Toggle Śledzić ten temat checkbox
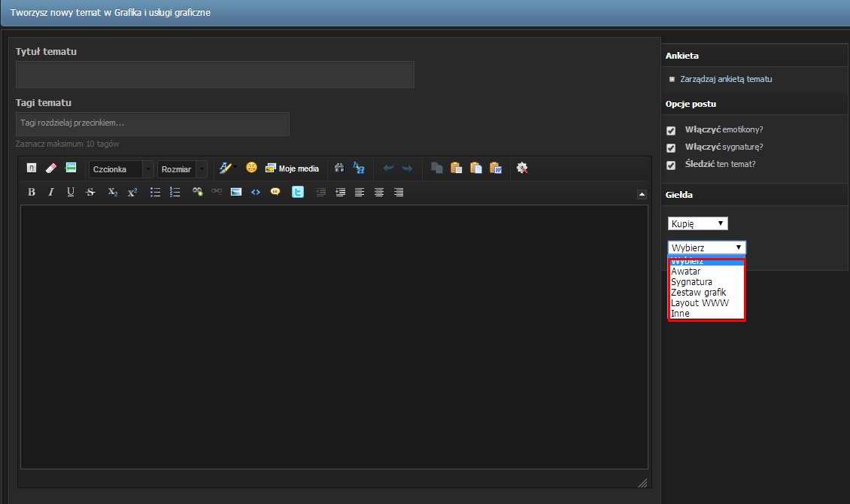 coord(671,165)
